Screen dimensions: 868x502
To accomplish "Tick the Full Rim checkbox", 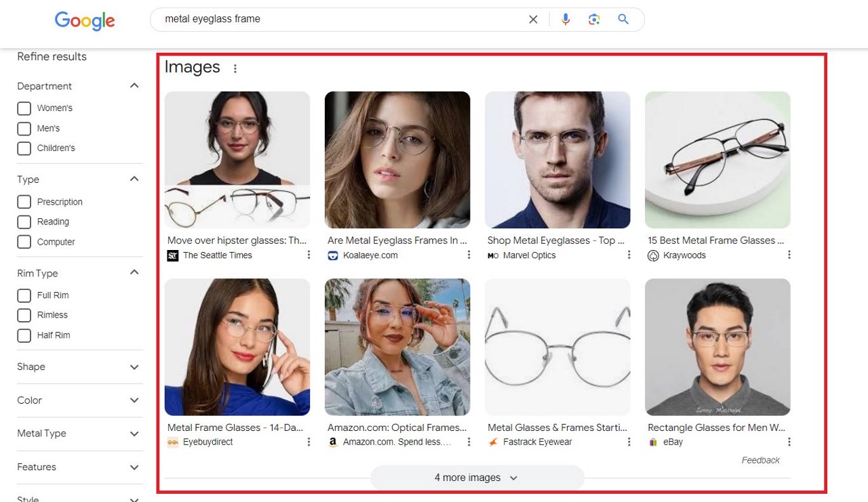I will [x=24, y=295].
